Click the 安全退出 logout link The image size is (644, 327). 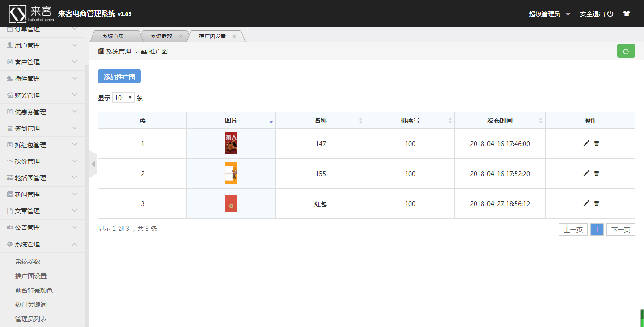[596, 14]
